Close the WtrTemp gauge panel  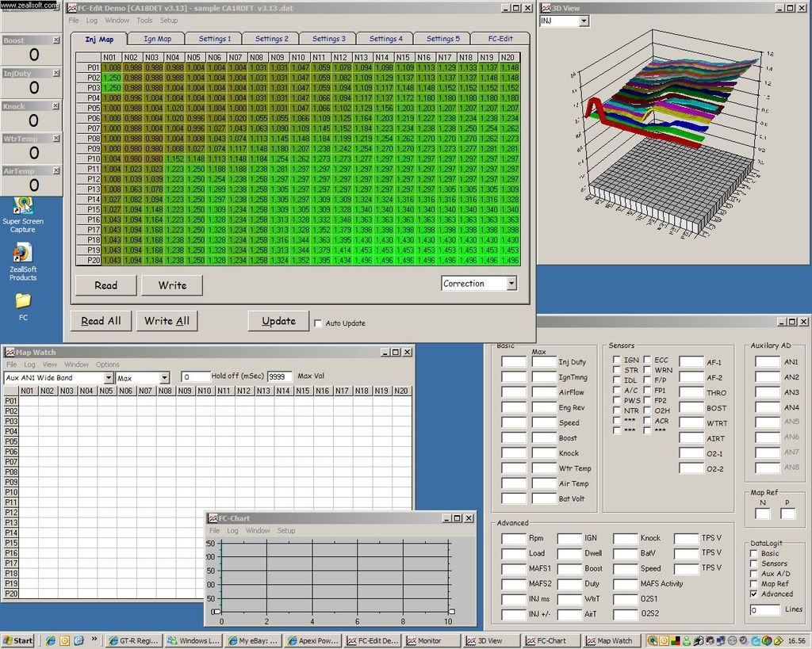(56, 139)
